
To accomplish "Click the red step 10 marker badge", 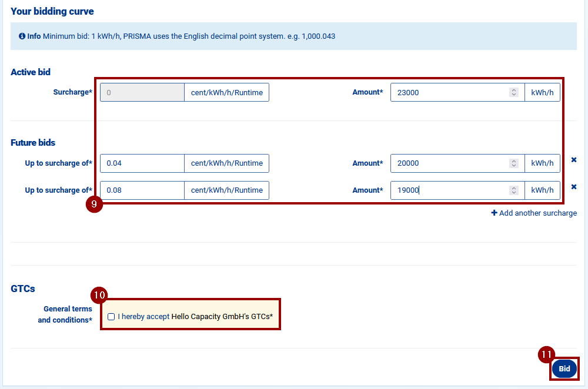I will [99, 295].
